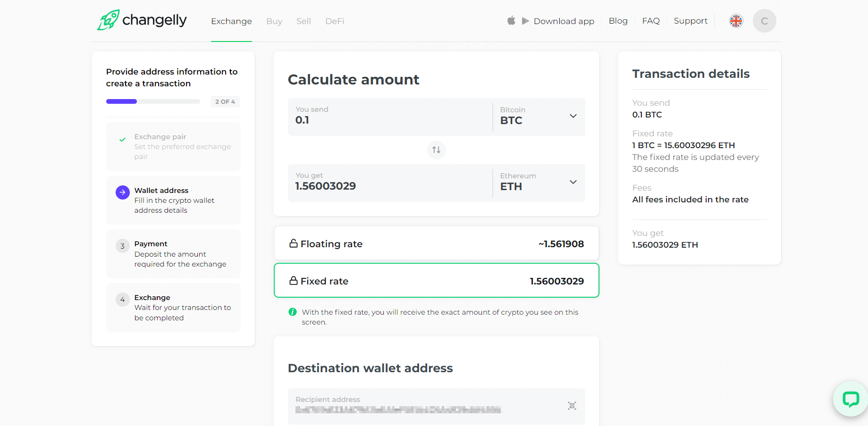This screenshot has width=868, height=426.
Task: Switch to the Buy tab
Action: [x=274, y=21]
